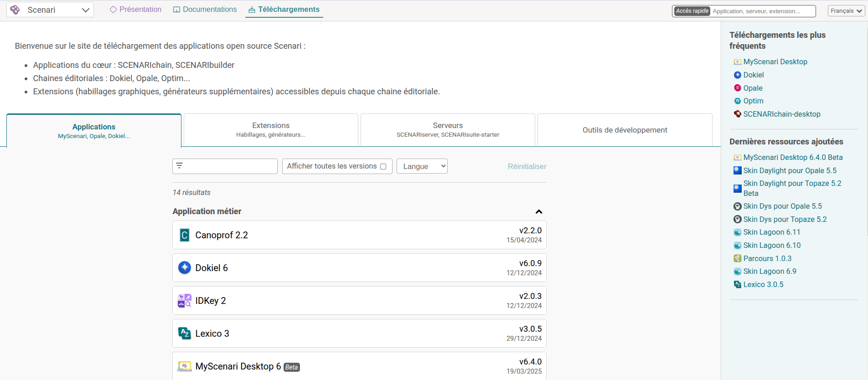This screenshot has height=380, width=868.
Task: Open Parcours 1.0.3 resource link
Action: point(767,258)
